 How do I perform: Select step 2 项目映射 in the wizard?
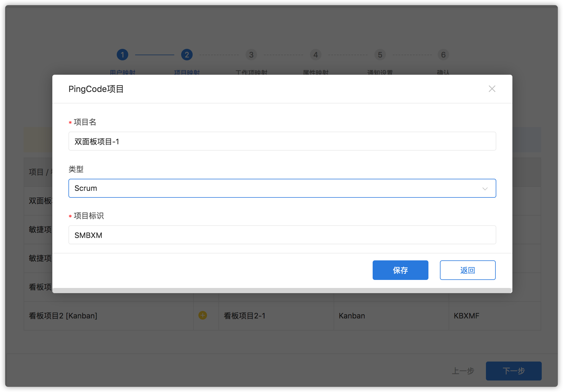[x=187, y=55]
